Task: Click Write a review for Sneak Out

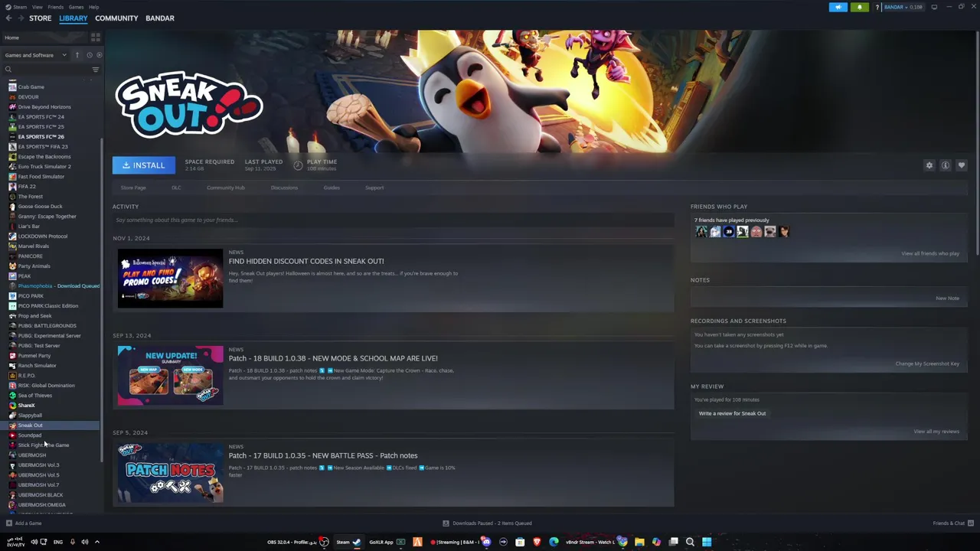Action: click(x=732, y=413)
